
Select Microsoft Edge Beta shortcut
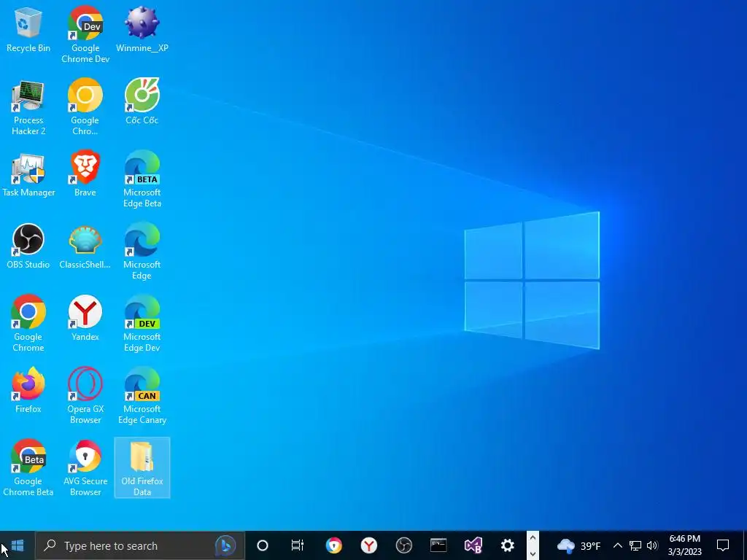click(142, 179)
